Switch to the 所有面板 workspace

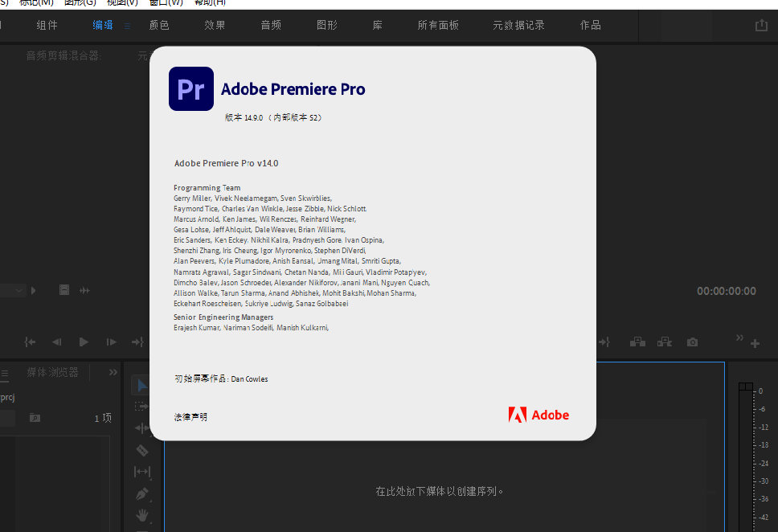438,25
